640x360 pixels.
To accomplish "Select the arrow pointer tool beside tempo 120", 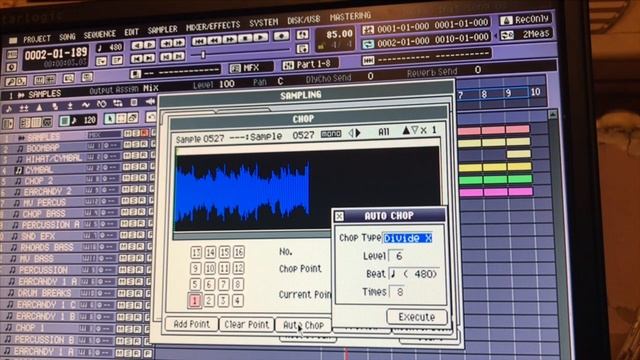I will pos(109,119).
